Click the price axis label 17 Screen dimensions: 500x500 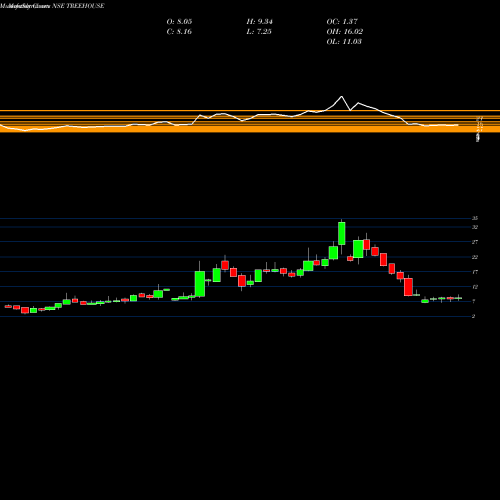(x=475, y=272)
